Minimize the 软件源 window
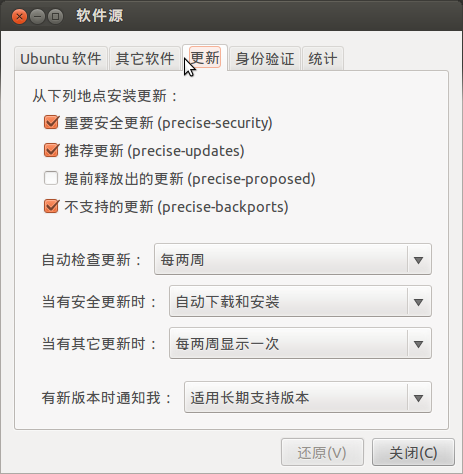This screenshot has height=474, width=463. click(x=37, y=16)
